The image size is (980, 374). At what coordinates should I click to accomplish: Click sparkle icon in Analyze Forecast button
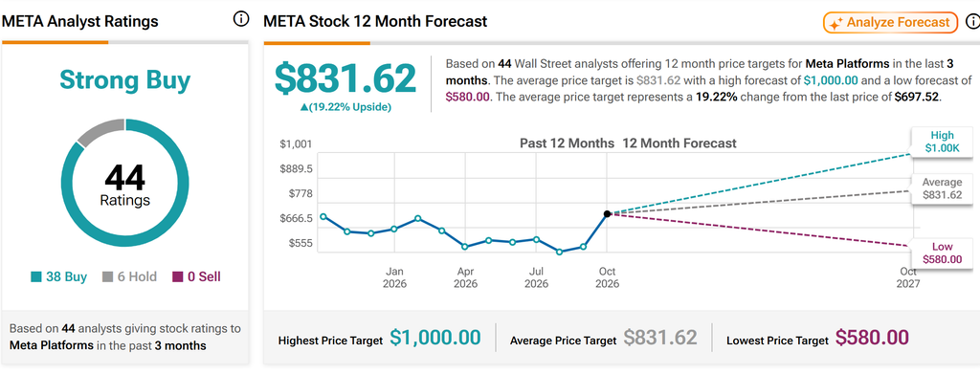coord(835,24)
